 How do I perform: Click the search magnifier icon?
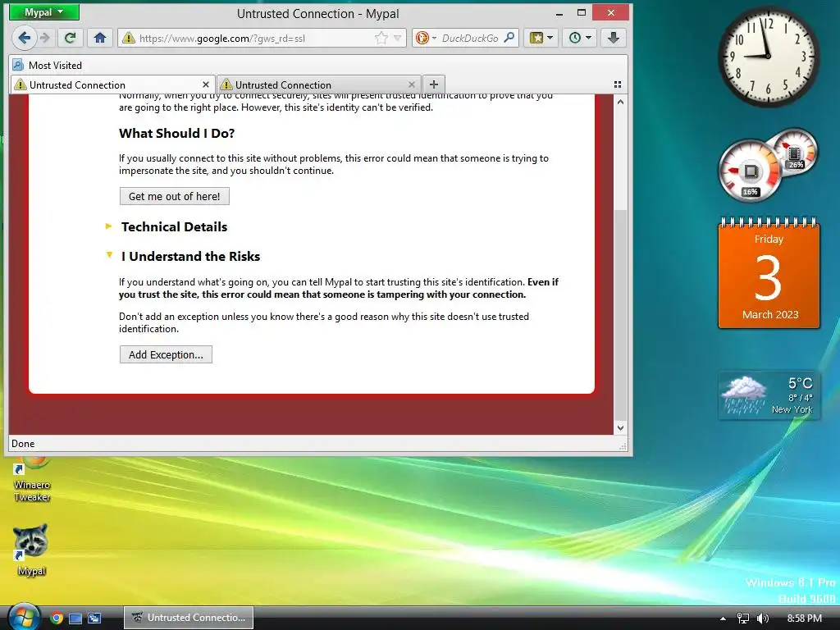tap(509, 38)
